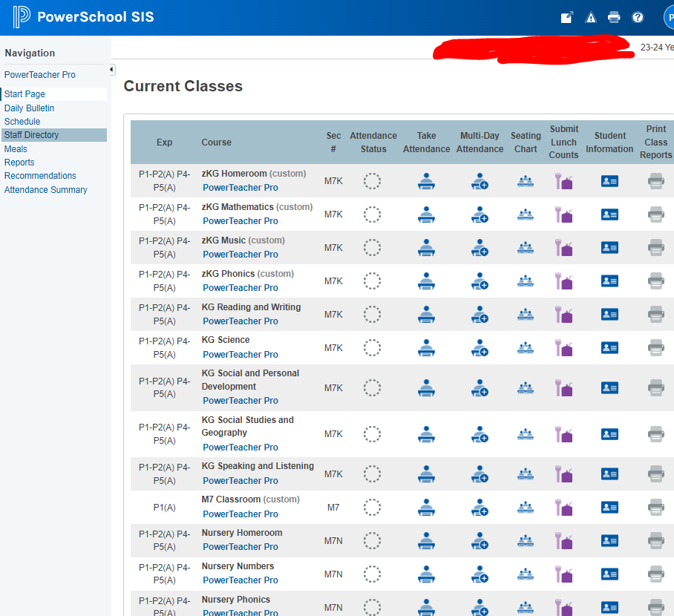Open Multi-Day Attendance for KG Speaking and Listening
This screenshot has height=616, width=674.
tap(480, 474)
